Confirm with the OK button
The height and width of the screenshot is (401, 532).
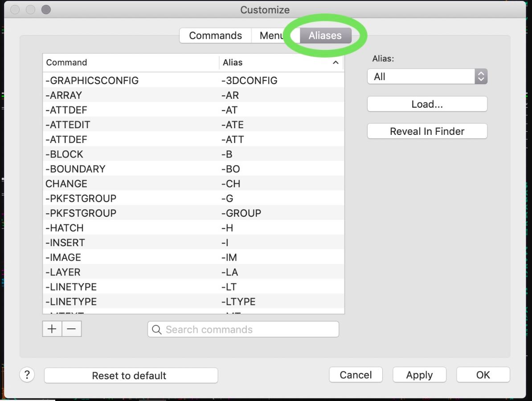pos(483,375)
